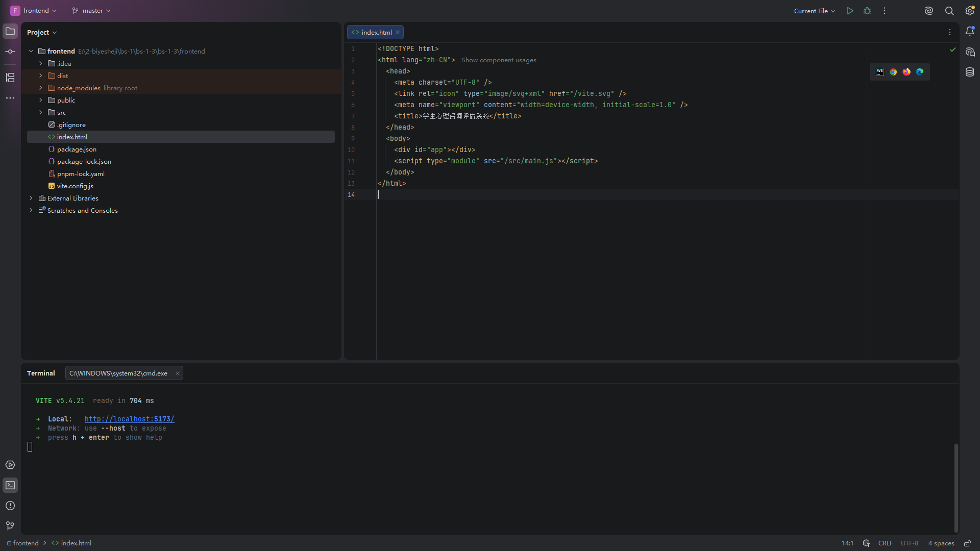Select package.json in project tree
The image size is (980, 551).
point(181,149)
